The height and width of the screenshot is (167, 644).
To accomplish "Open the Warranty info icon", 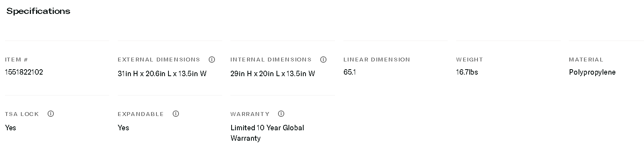I will tap(281, 114).
